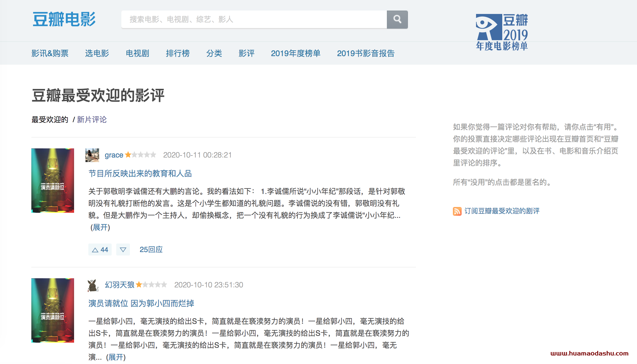Open the 25回应 replies link
The width and height of the screenshot is (637, 364).
click(x=151, y=250)
